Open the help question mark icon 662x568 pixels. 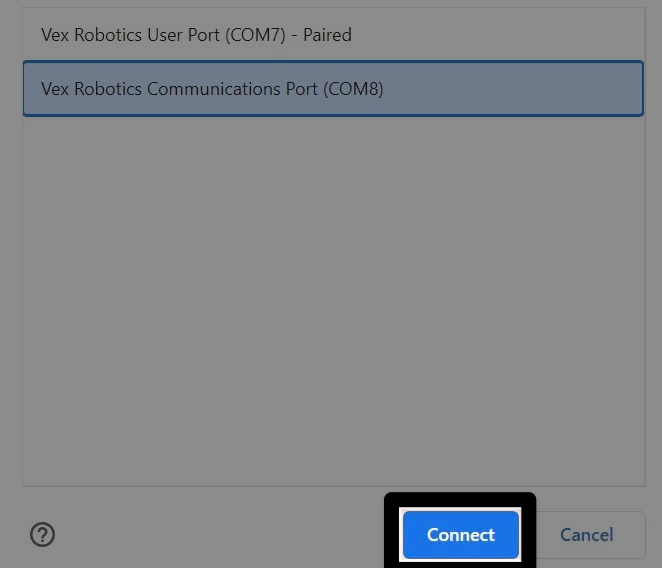pos(42,535)
